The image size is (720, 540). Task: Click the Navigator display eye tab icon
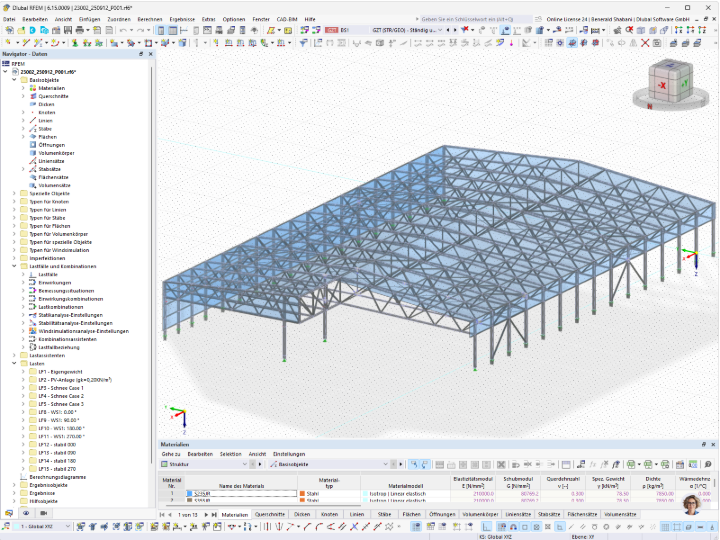pos(26,513)
